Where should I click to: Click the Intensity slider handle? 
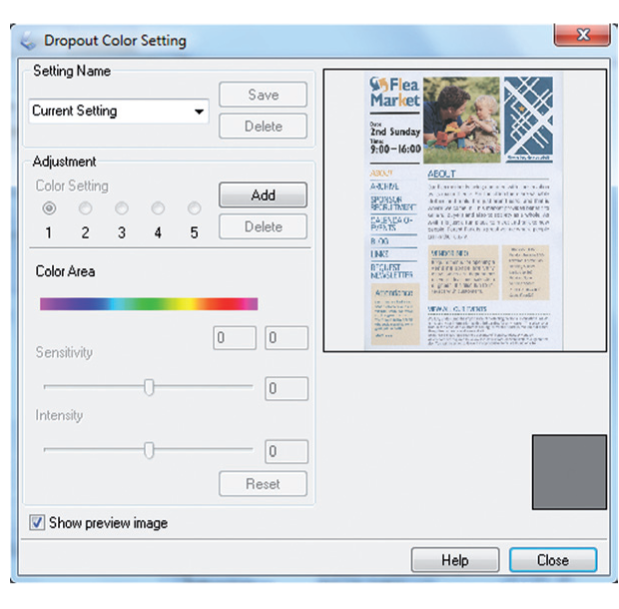pos(149,450)
